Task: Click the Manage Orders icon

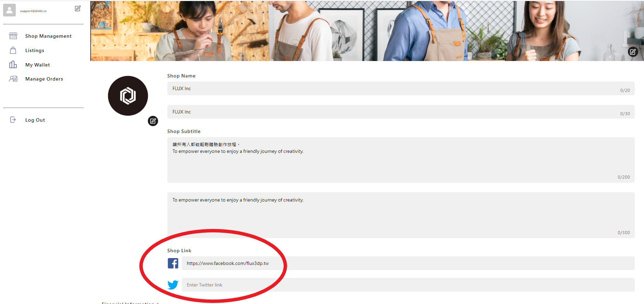Action: [x=13, y=79]
